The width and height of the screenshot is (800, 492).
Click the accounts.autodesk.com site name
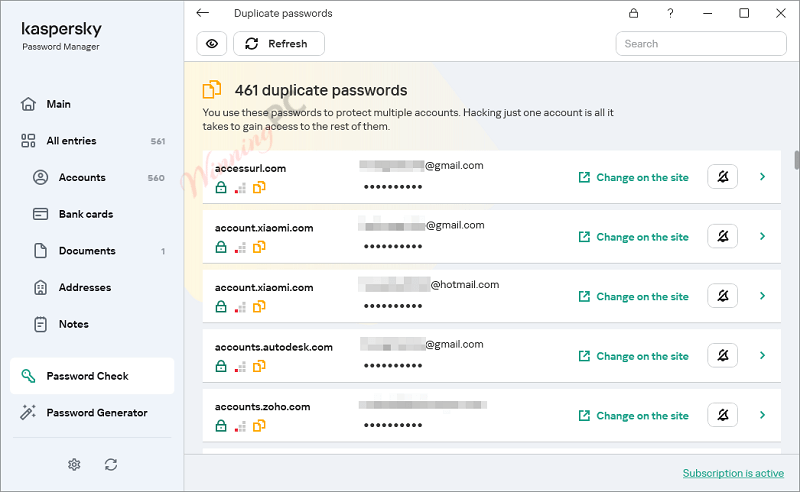pyautogui.click(x=273, y=347)
